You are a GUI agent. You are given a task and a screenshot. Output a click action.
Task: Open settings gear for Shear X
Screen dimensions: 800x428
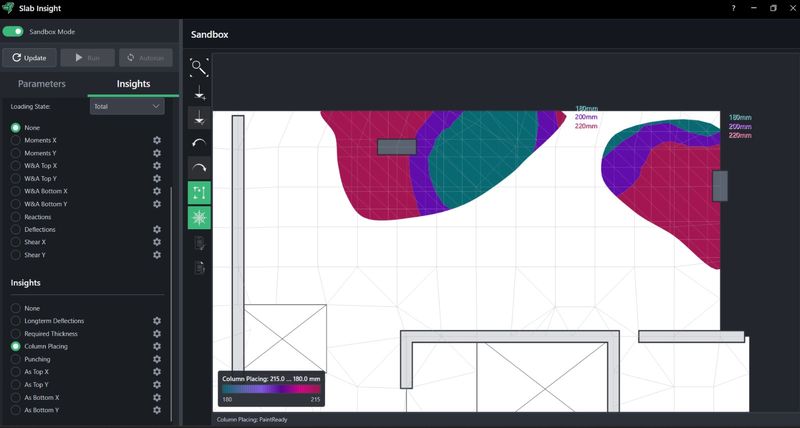pos(157,242)
